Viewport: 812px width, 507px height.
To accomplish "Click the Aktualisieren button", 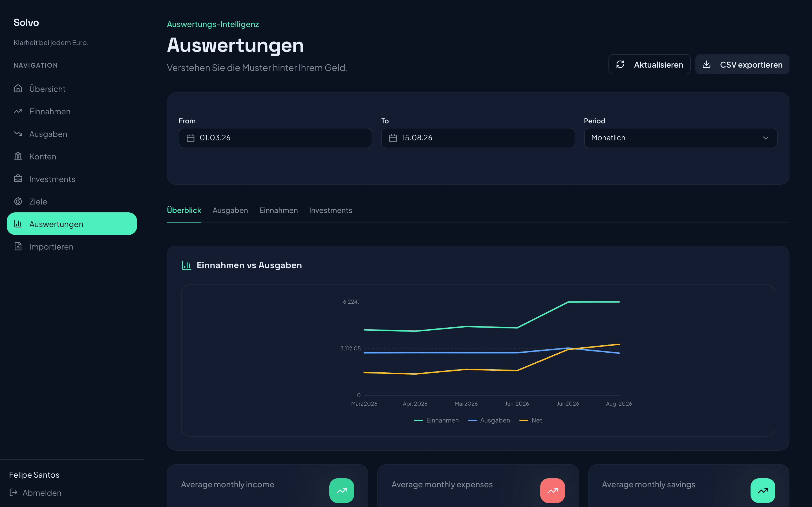I will point(649,65).
